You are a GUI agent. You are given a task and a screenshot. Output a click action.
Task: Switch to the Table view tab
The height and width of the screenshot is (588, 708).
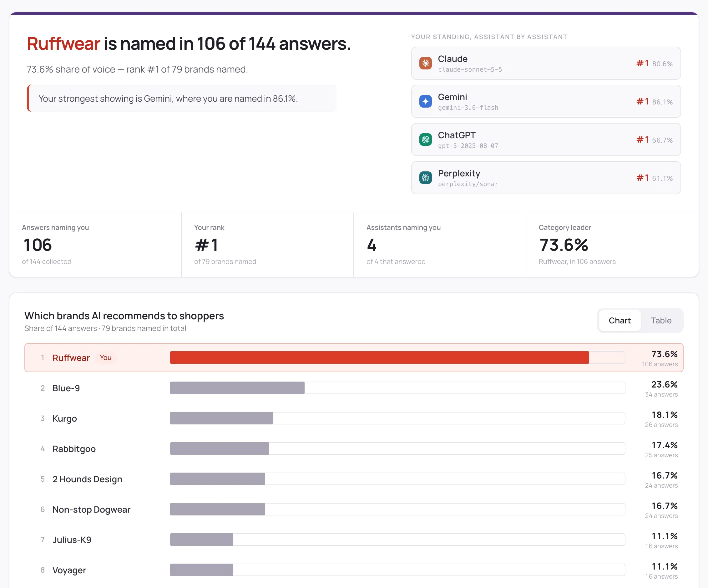point(661,320)
